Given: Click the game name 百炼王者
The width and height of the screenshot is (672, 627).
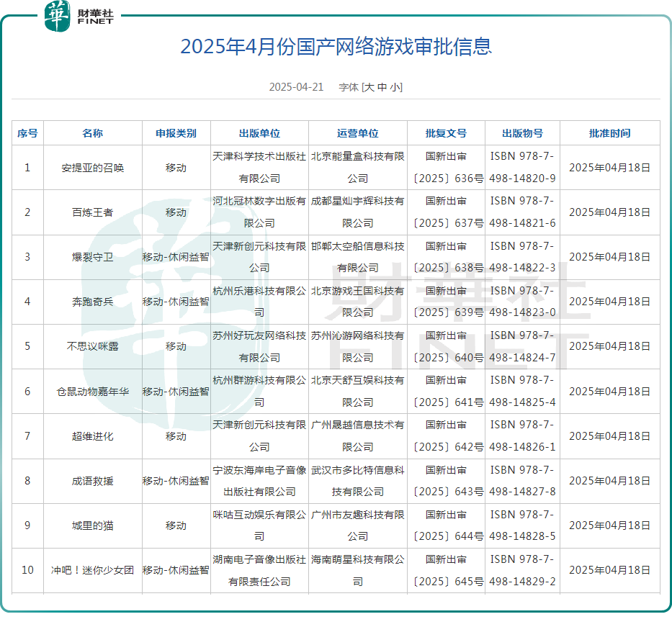Looking at the screenshot, I should point(92,212).
